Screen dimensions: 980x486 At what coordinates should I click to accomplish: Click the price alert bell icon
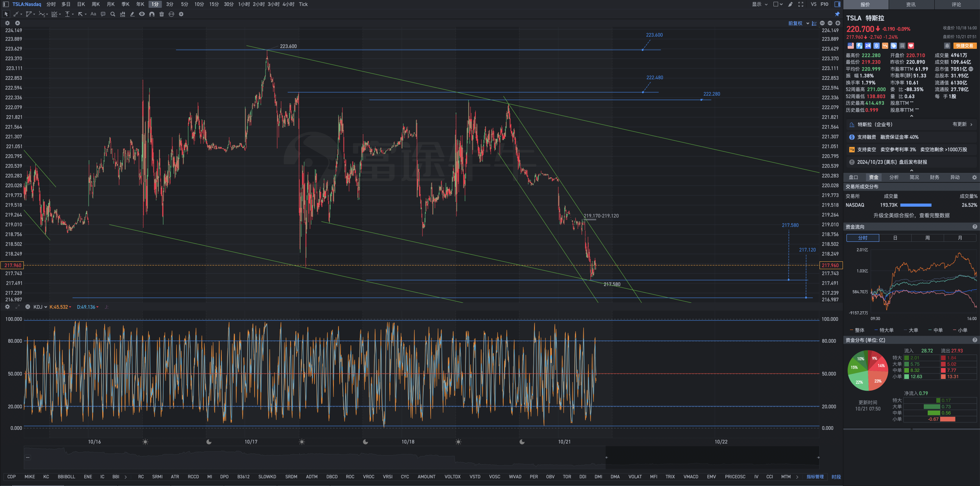click(x=947, y=46)
